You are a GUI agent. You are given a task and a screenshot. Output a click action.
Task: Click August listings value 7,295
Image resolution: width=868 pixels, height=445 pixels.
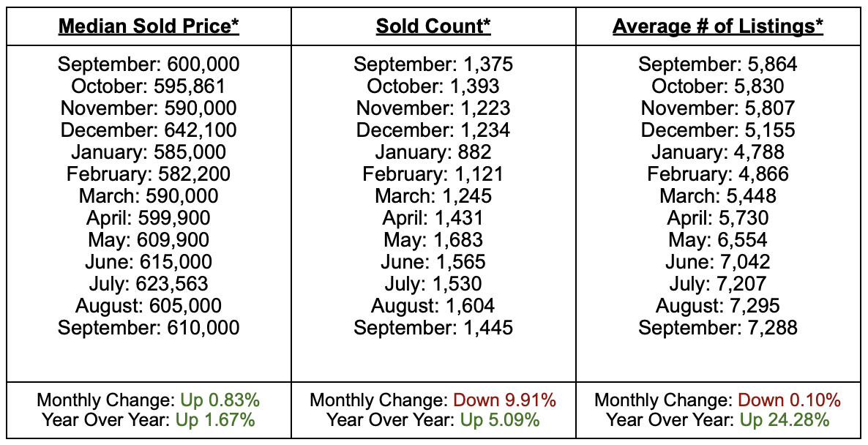point(717,305)
